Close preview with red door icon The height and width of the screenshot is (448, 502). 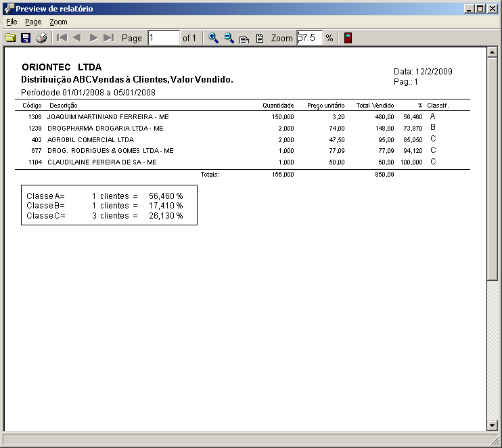click(x=348, y=38)
